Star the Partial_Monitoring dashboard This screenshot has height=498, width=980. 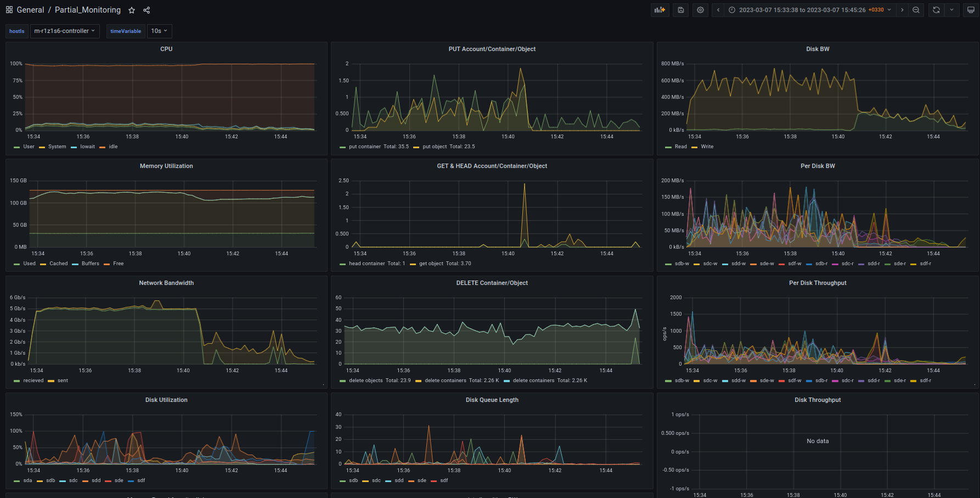(132, 10)
